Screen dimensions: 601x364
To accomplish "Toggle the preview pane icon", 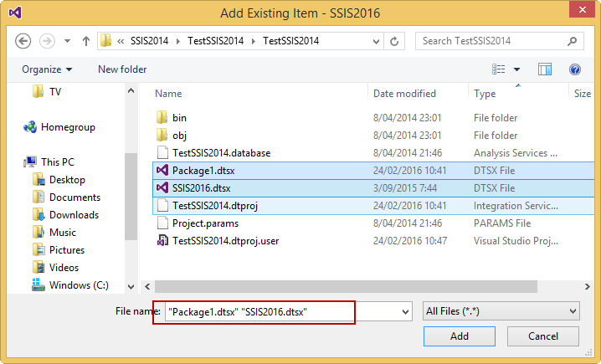I will coord(545,69).
